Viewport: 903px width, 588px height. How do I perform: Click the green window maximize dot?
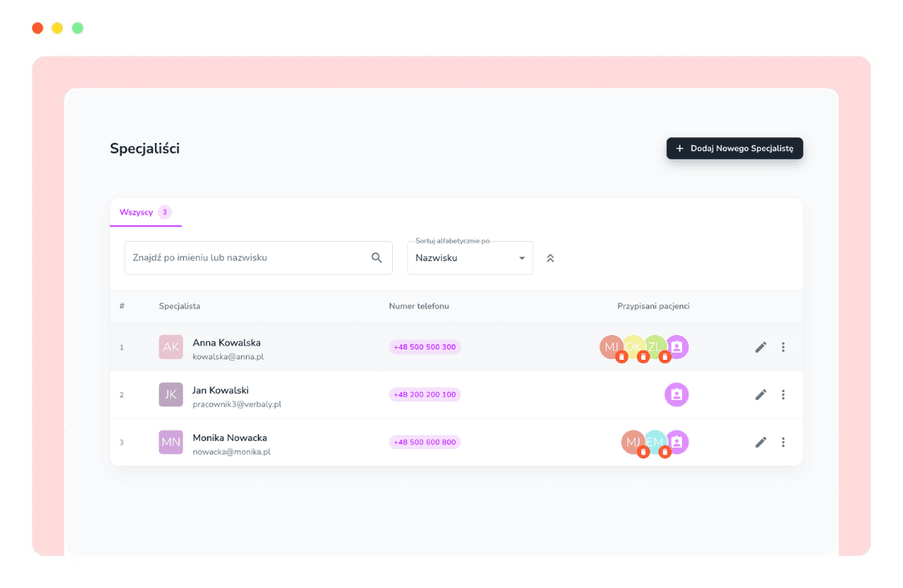tap(78, 28)
